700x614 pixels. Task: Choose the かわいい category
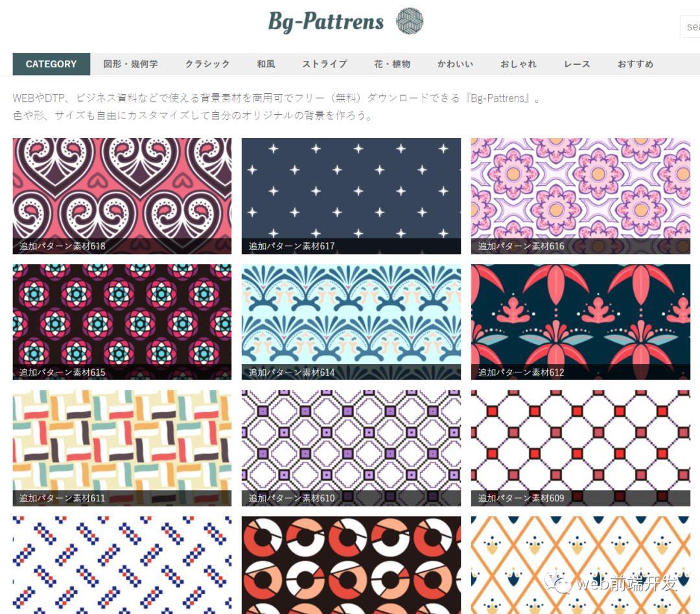tap(456, 64)
